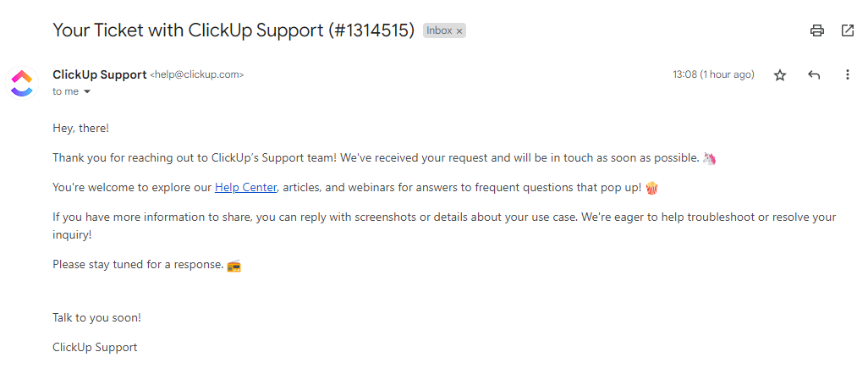The height and width of the screenshot is (374, 868).
Task: Select the ClickUp Support sender name
Action: [x=100, y=74]
